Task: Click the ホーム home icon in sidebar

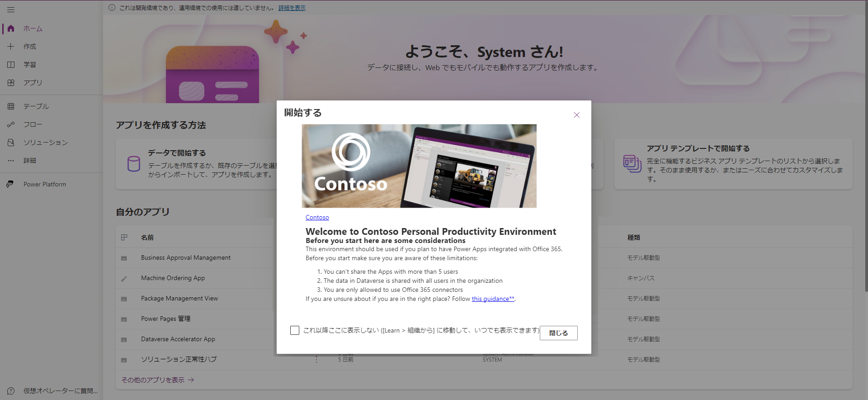Action: [11, 29]
